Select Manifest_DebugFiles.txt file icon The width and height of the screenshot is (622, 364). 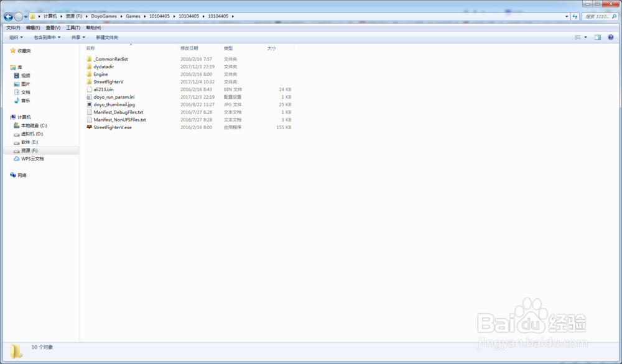coord(89,112)
